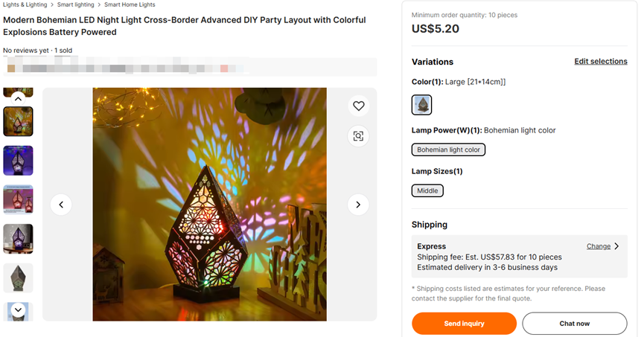Add product to favorites with heart icon
The height and width of the screenshot is (337, 644).
click(358, 106)
